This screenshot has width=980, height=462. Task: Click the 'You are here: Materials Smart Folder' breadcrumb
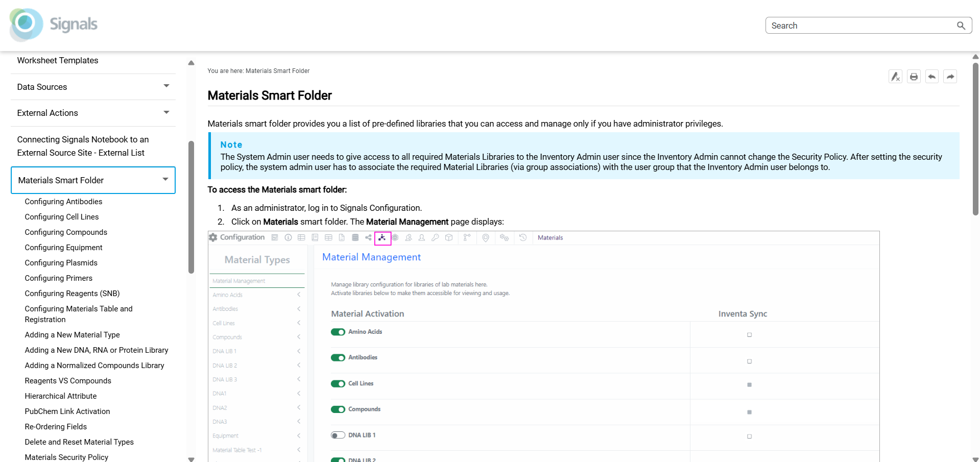click(x=258, y=71)
